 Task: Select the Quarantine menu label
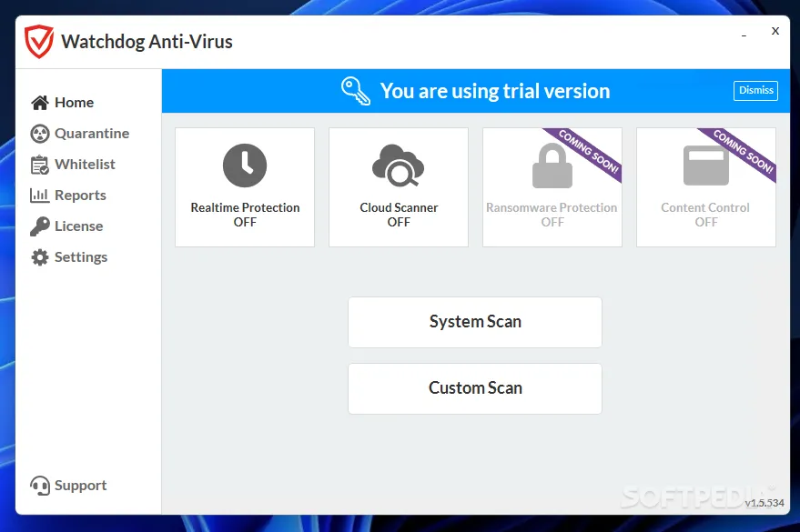point(92,134)
